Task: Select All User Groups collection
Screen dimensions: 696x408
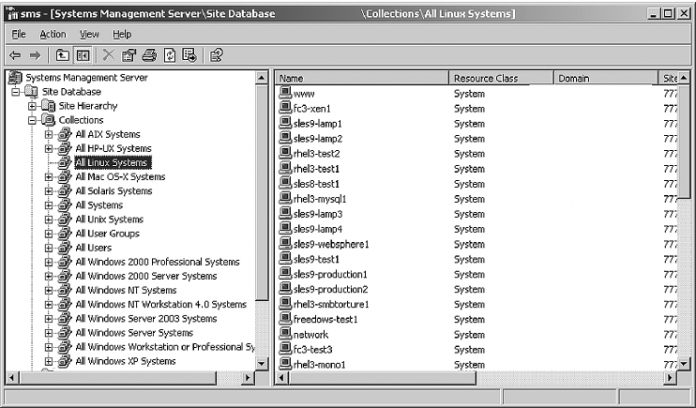Action: [107, 234]
